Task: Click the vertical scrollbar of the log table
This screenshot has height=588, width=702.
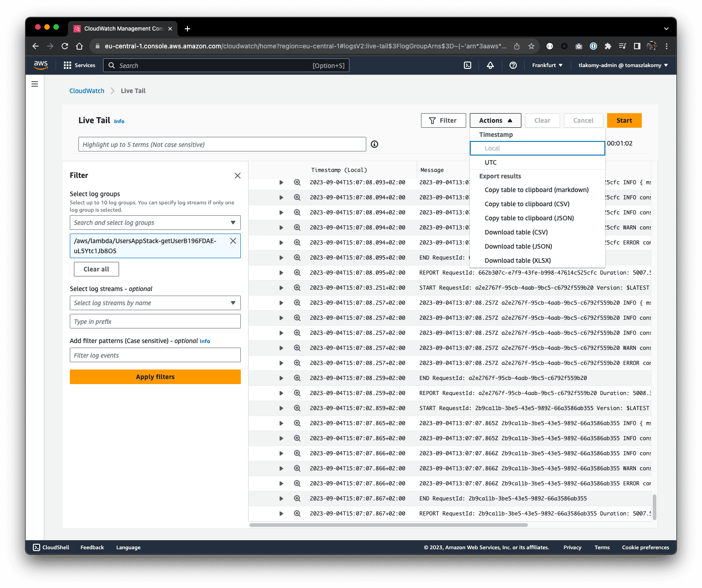Action: [x=655, y=507]
